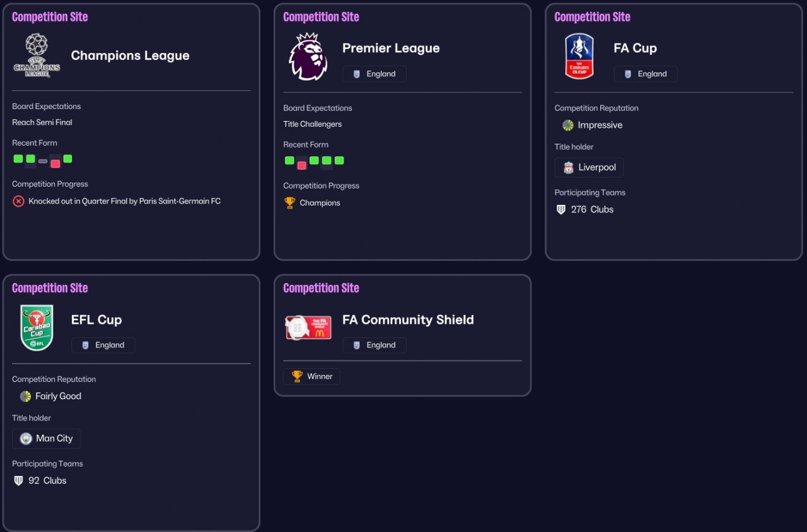Click the red knocked-out cross icon

point(18,202)
